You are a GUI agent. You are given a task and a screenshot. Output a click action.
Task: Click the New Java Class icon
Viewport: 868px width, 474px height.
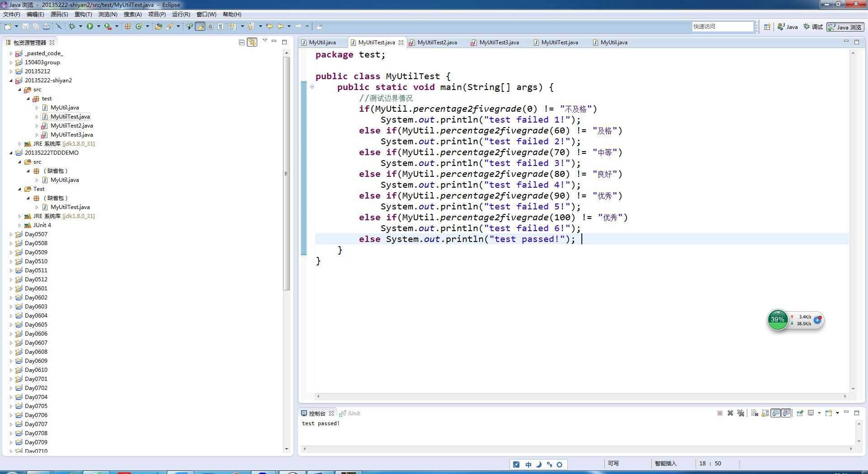click(139, 26)
